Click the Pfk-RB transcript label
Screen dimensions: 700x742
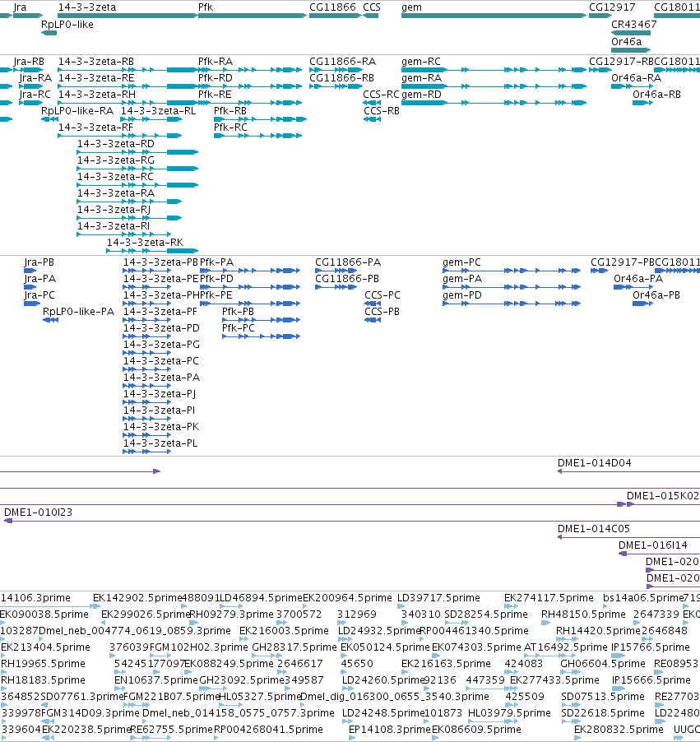(x=230, y=111)
